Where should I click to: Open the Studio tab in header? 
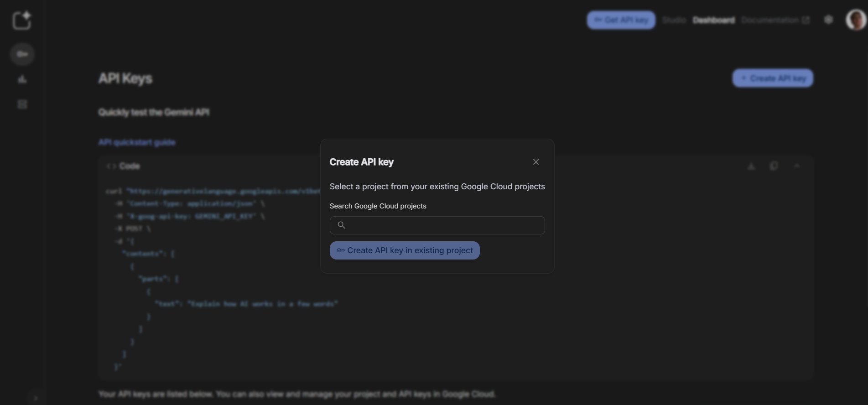[x=674, y=20]
